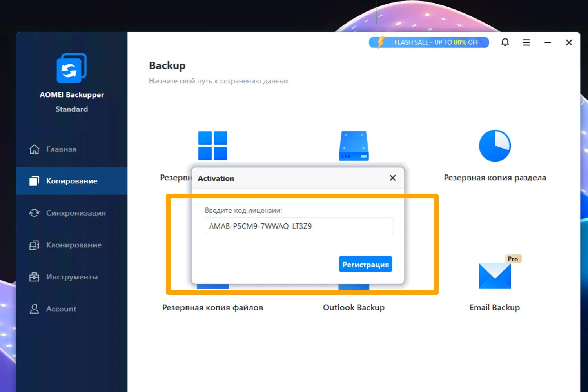Click the home icon beside Главная
The image size is (588, 392).
[x=34, y=149]
